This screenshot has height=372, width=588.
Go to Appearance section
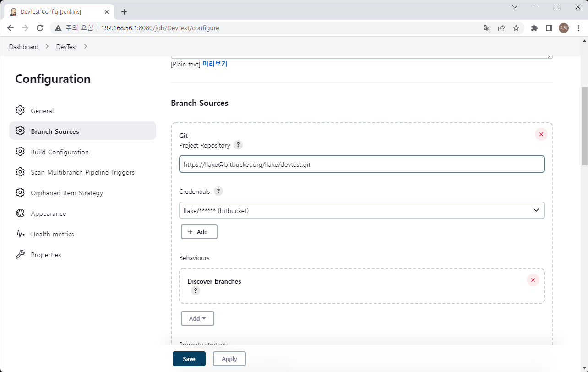tap(82, 213)
